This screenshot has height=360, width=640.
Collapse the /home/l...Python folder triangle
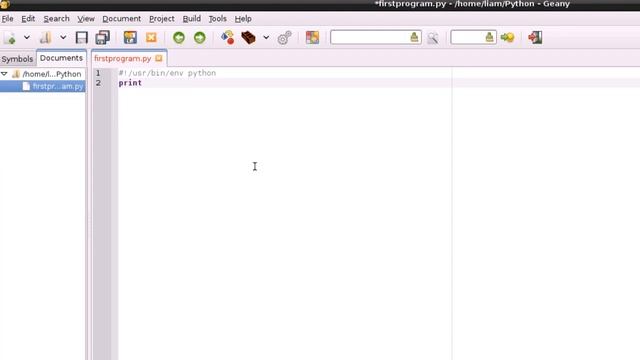4,74
